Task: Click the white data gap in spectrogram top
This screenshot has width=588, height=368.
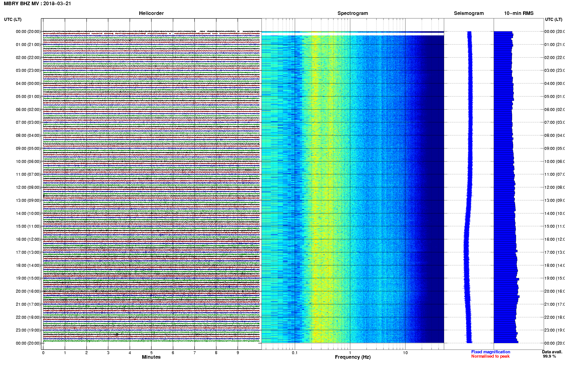Action: [353, 34]
